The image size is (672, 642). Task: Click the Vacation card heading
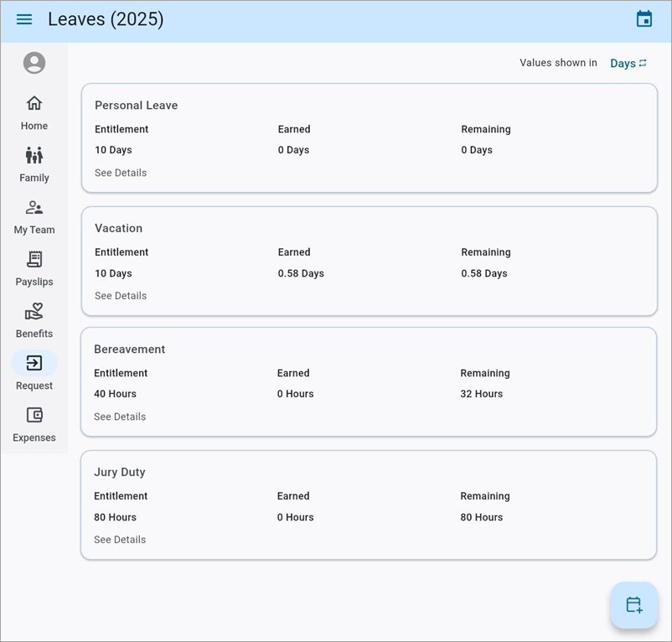click(118, 228)
